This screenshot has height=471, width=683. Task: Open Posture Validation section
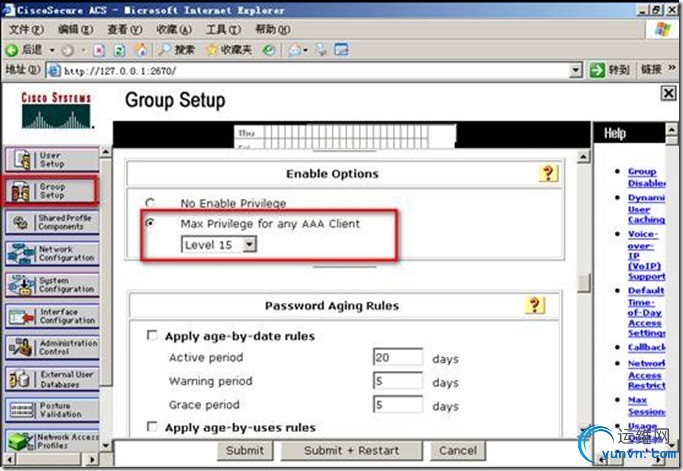tap(52, 410)
